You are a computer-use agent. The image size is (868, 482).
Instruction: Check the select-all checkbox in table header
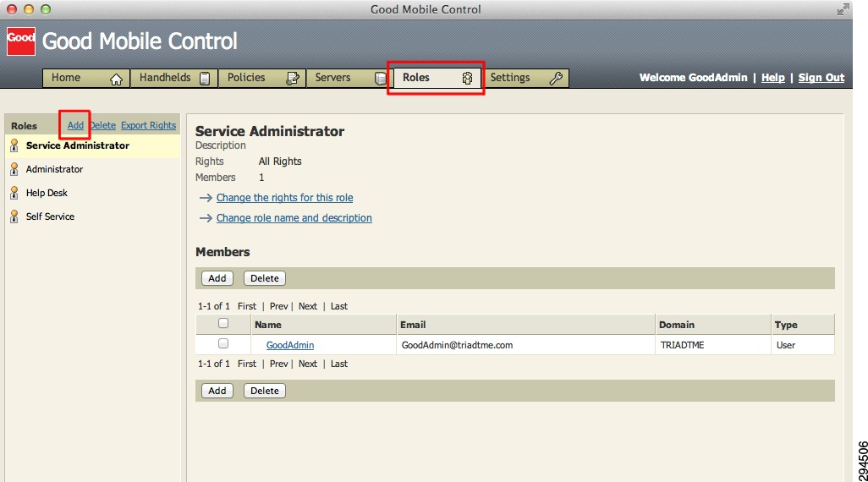click(x=223, y=323)
